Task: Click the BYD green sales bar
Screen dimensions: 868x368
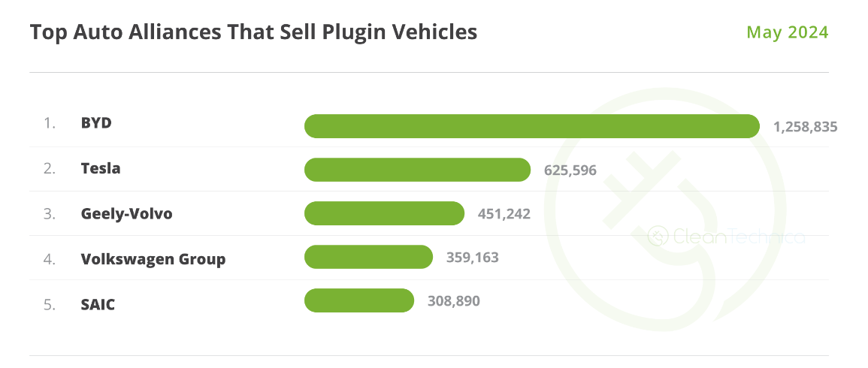Action: click(x=531, y=126)
